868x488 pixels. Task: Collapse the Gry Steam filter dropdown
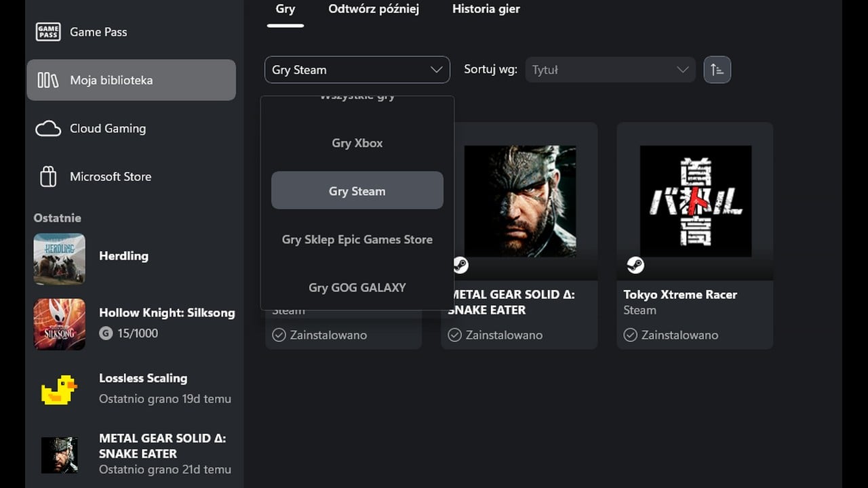tap(357, 70)
